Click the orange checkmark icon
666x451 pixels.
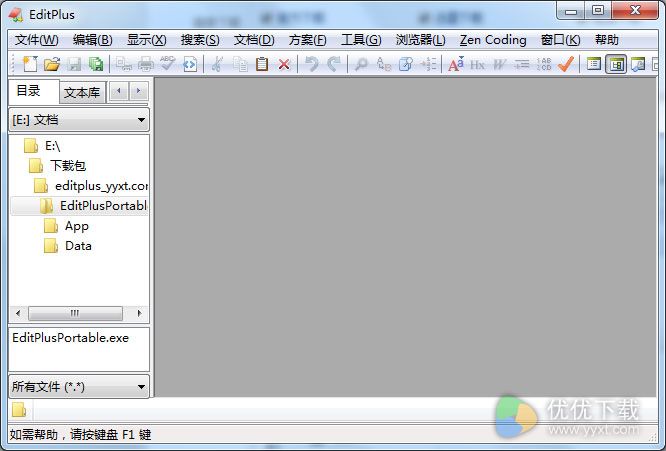coord(566,64)
